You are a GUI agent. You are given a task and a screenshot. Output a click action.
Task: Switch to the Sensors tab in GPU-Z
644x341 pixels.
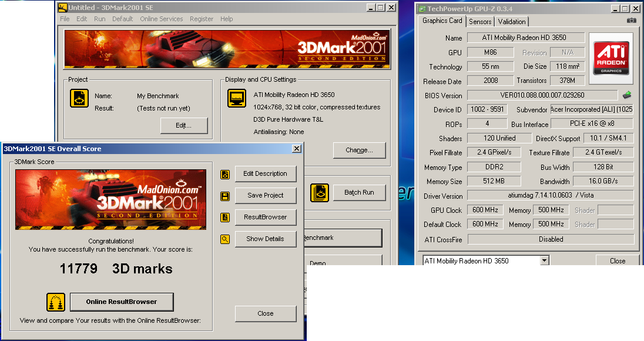pyautogui.click(x=480, y=22)
